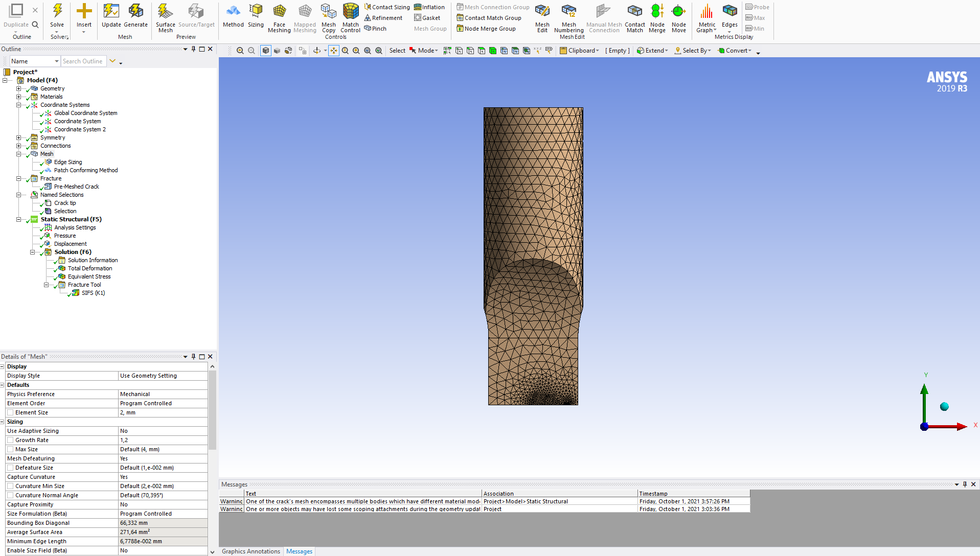Screen dimensions: 980x556
Task: Click the Metric Graph icon
Action: point(706,11)
